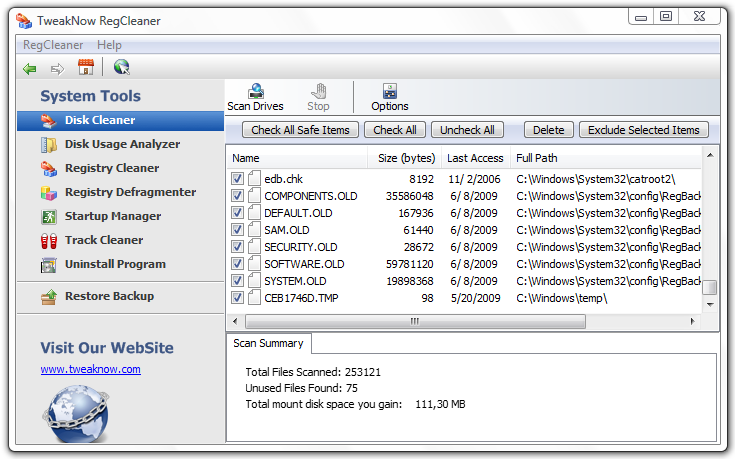Screen dimensions: 735x459
Task: Click the file icon beside CEB1746D.TMP
Action: [254, 297]
